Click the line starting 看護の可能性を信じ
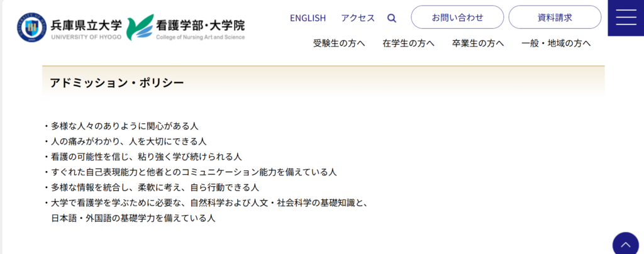The width and height of the screenshot is (644, 254). [x=146, y=157]
